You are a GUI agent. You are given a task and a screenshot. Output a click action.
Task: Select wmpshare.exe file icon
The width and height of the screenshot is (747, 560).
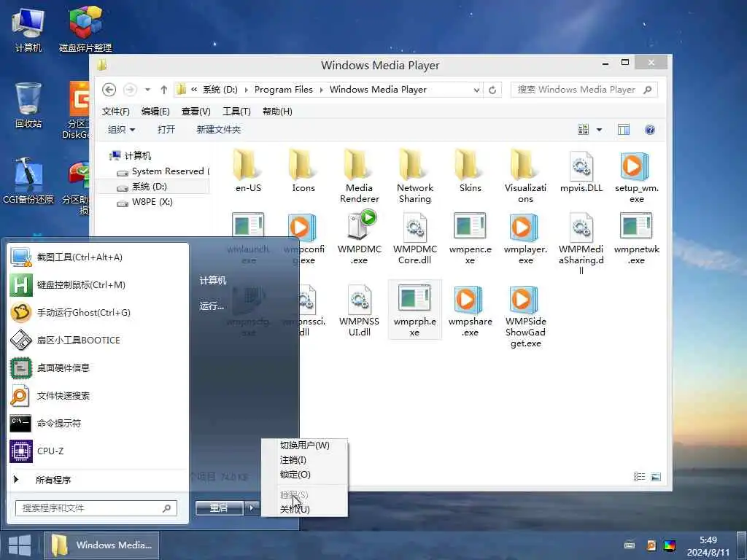click(469, 300)
